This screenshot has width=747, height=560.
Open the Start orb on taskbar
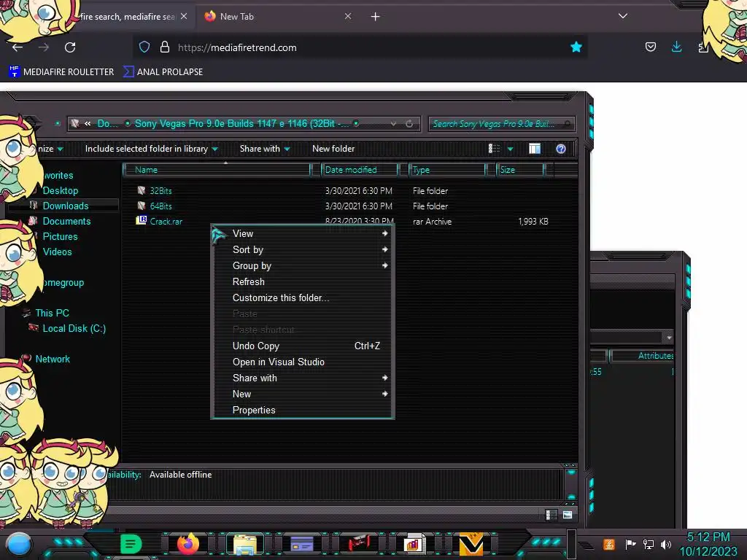[19, 544]
